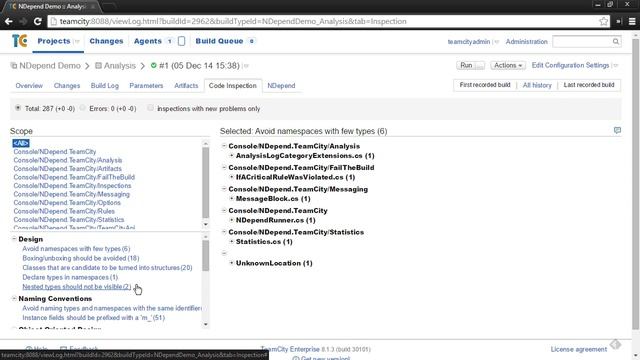Open Declare types in namespaces (1)

point(70,277)
